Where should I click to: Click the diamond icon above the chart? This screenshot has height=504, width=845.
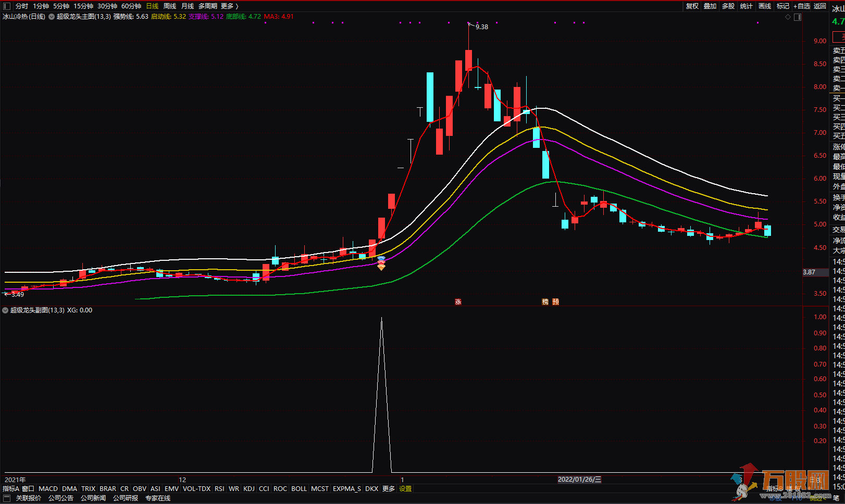(788, 17)
